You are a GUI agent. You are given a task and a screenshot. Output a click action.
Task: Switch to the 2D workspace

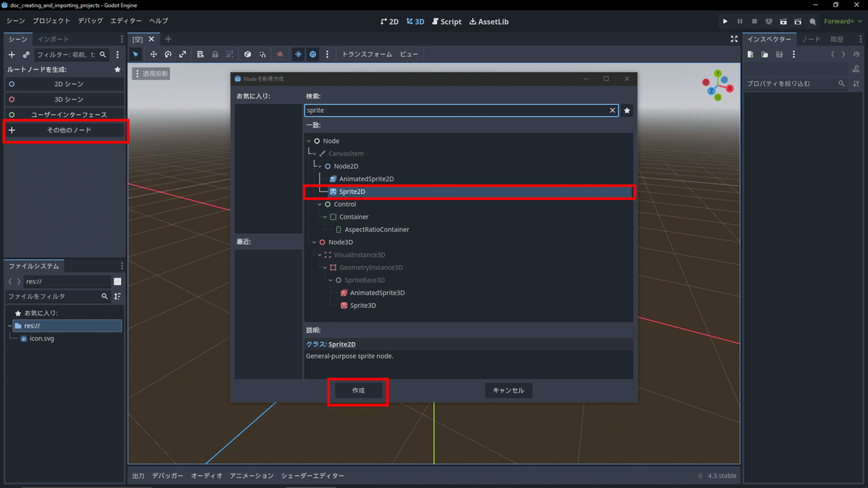[x=389, y=22]
